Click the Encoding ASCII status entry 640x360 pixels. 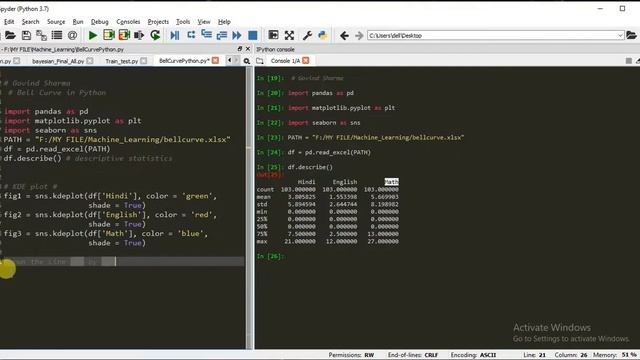473,355
